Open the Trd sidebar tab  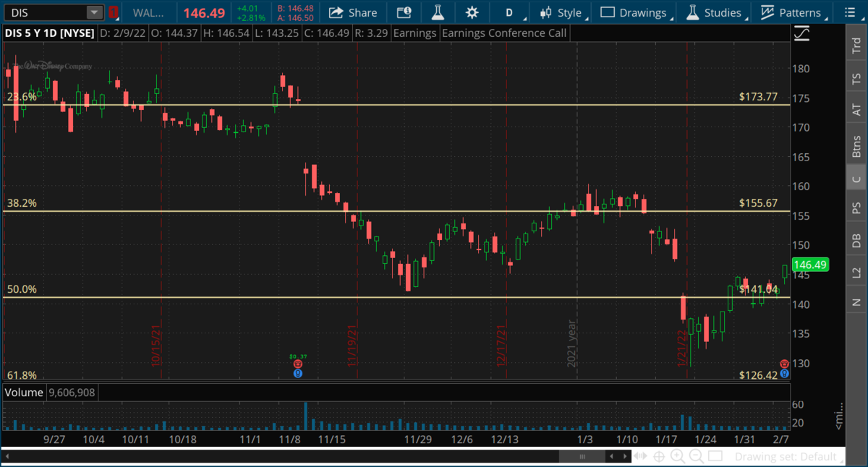tap(856, 46)
